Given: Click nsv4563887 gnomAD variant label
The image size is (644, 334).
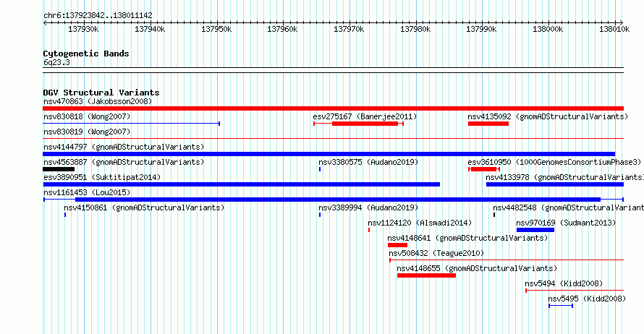Looking at the screenshot, I should point(124,162).
